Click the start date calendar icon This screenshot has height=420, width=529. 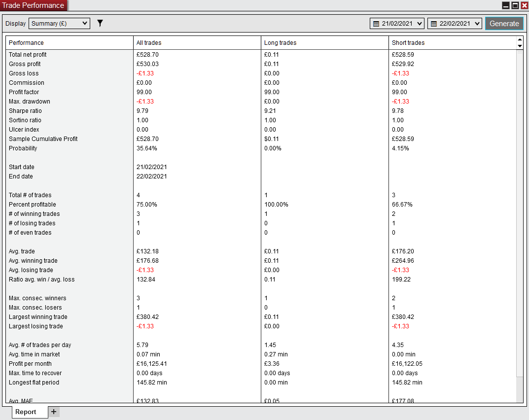[x=376, y=24]
